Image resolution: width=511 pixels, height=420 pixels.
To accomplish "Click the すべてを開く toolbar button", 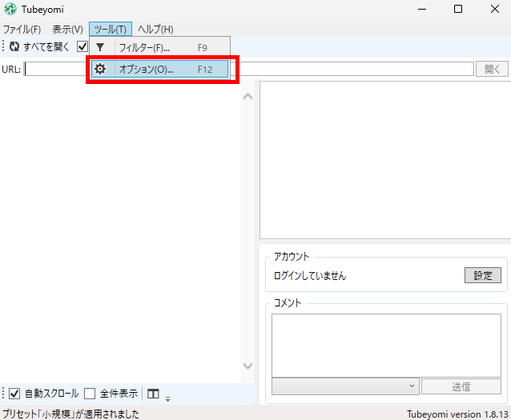I will point(39,47).
